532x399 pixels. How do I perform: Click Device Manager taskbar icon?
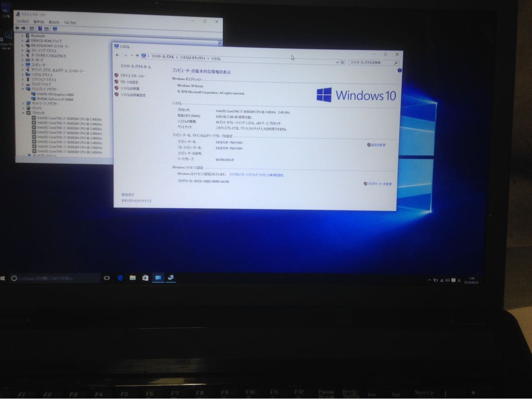coord(171,278)
